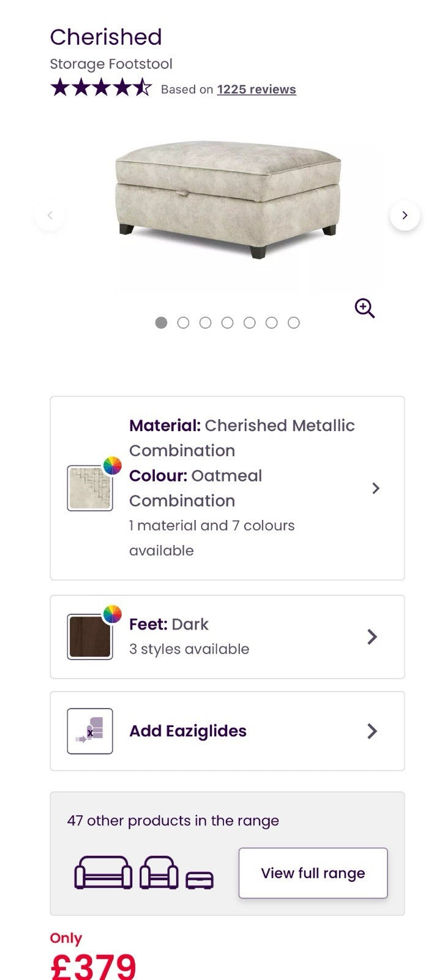Select the fourth image carousel dot
This screenshot has height=980, width=442.
[x=227, y=323]
